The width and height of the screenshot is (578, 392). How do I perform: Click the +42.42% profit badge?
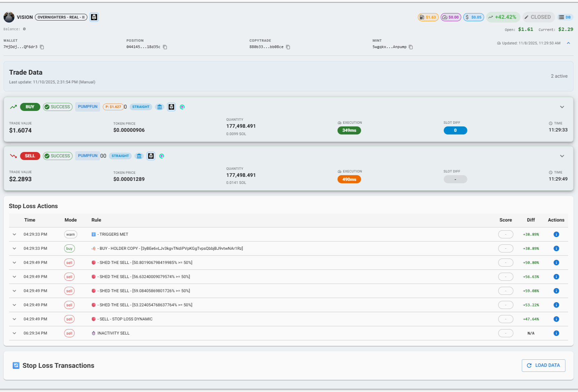[x=503, y=17]
